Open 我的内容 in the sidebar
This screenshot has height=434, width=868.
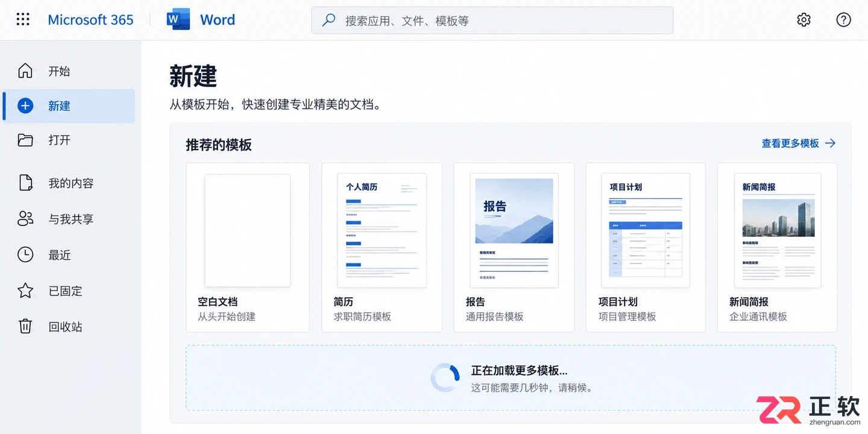pyautogui.click(x=71, y=183)
